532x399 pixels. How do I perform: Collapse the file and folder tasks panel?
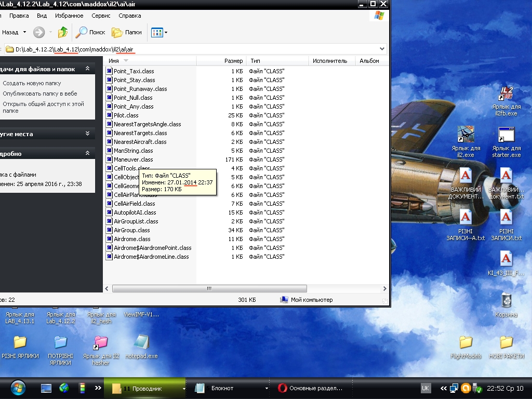pos(87,69)
